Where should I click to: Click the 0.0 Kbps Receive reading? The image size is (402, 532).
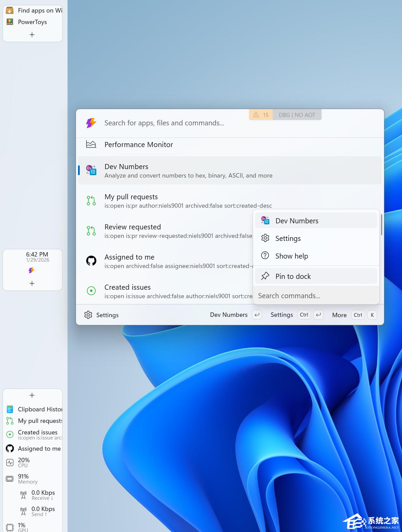click(43, 495)
